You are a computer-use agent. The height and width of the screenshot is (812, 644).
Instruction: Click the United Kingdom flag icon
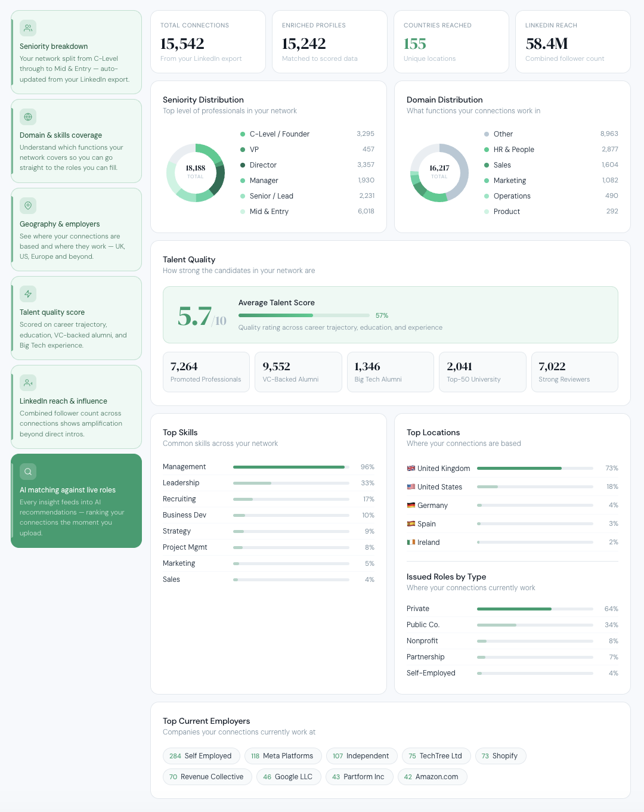[x=411, y=469]
